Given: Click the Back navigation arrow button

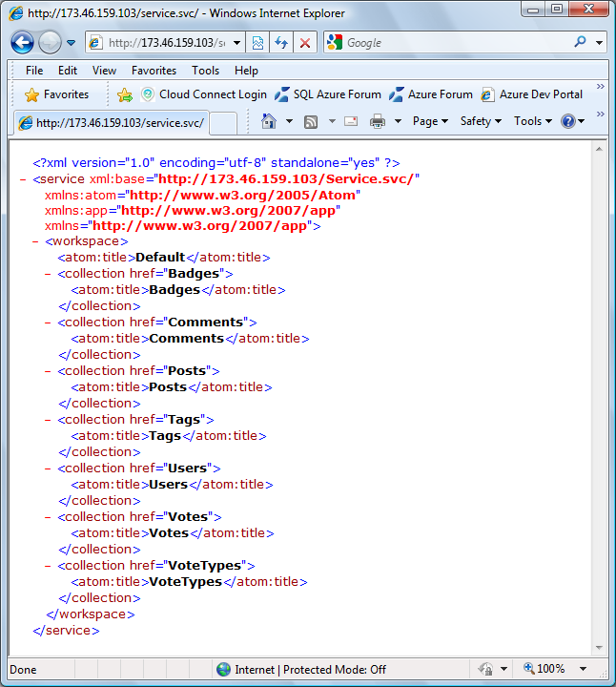Looking at the screenshot, I should (x=23, y=43).
